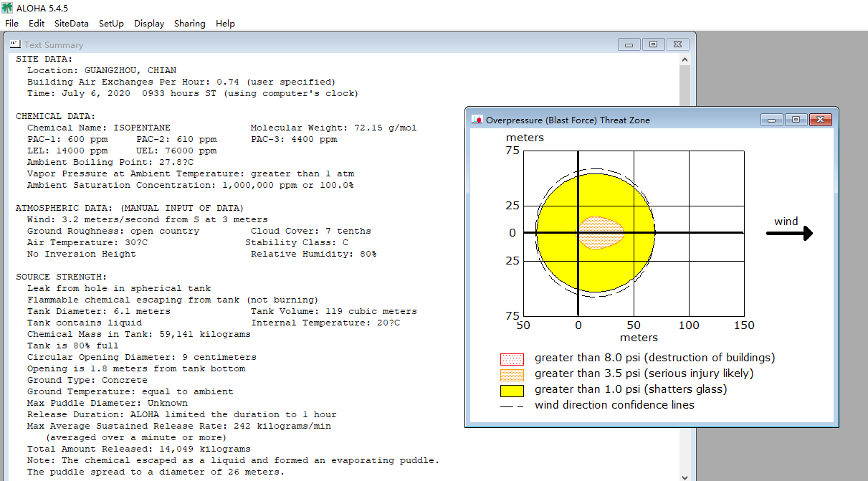Click the orange 3.5 psi legend swatch
Screen dimensions: 868x481
pyautogui.click(x=512, y=375)
